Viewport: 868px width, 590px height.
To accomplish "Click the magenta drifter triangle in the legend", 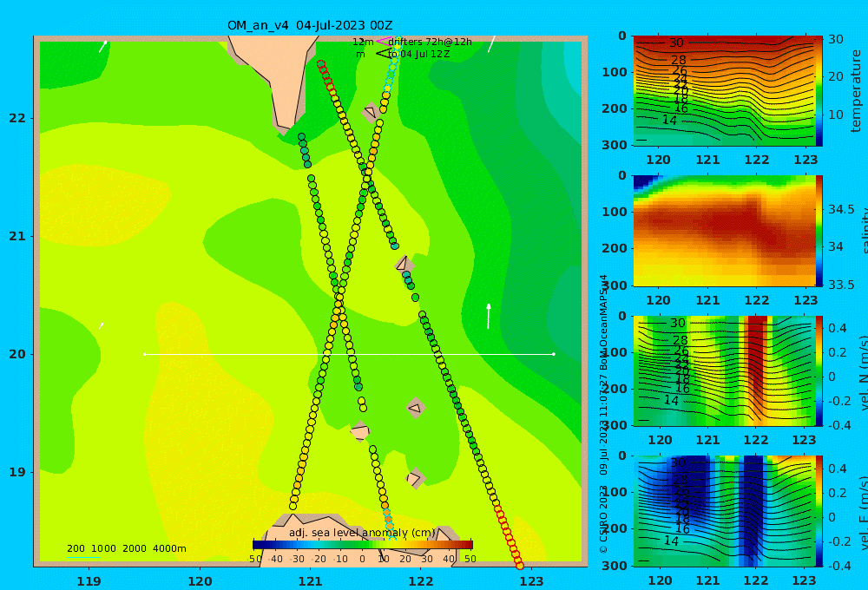I will coord(383,41).
